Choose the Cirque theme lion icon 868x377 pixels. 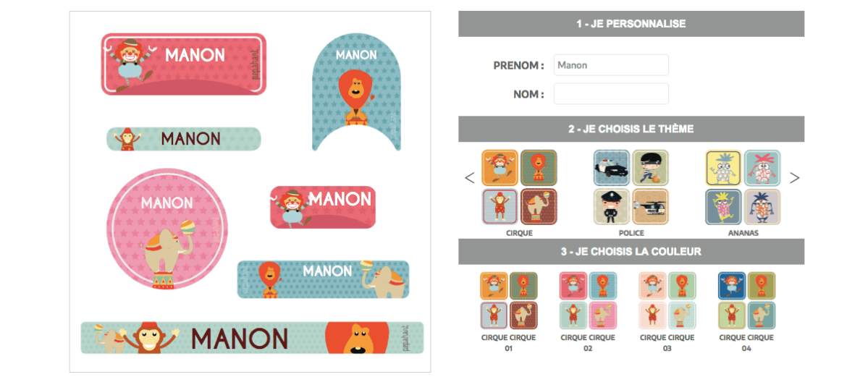pos(539,167)
